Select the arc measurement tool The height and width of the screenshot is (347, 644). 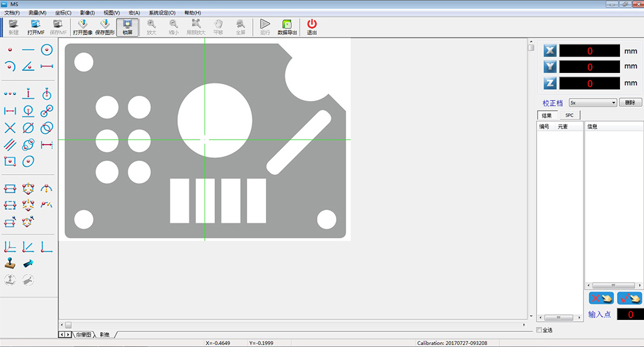[10, 66]
